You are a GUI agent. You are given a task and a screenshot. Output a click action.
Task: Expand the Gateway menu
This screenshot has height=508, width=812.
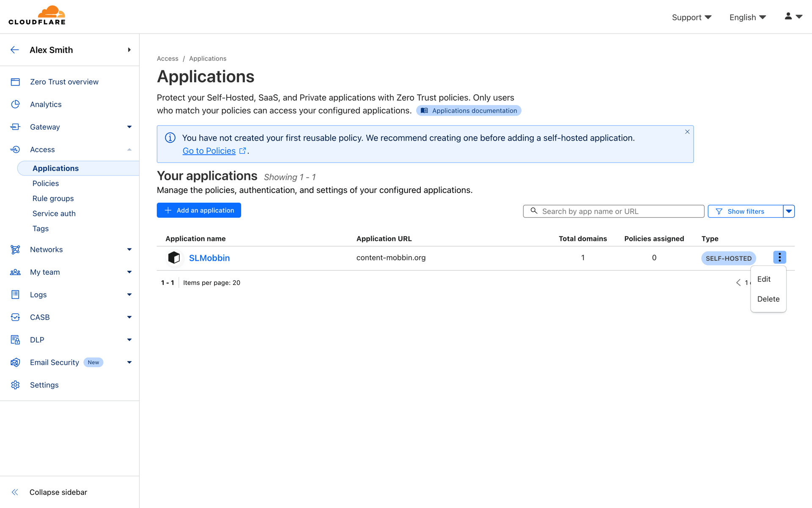(129, 127)
